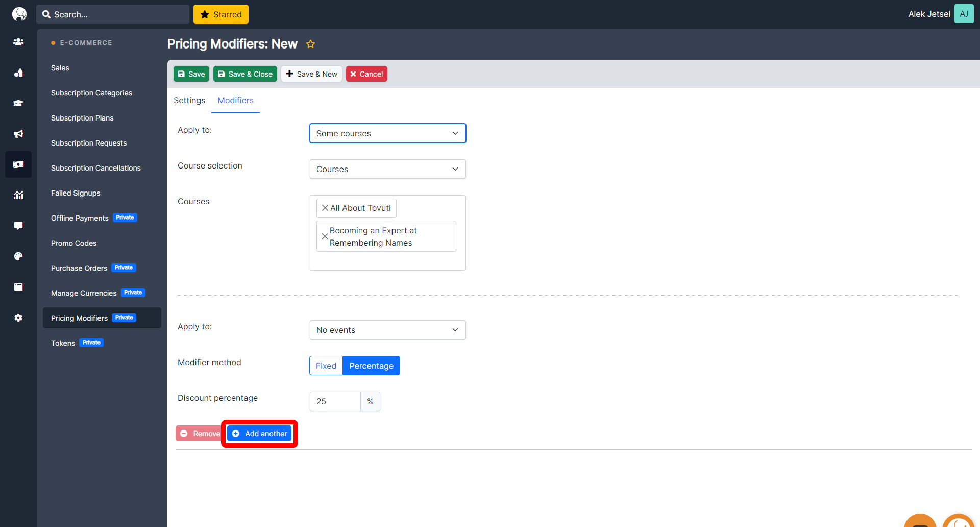Click the Add another button
Viewport: 980px width, 527px height.
click(259, 434)
